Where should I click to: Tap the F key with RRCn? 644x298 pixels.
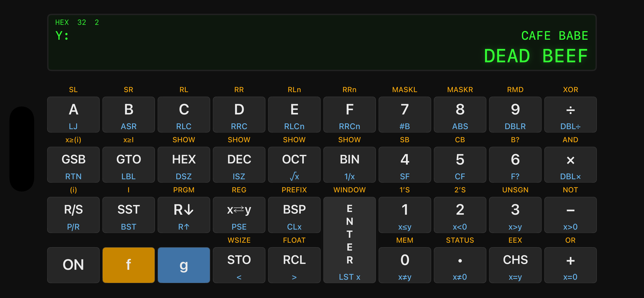click(350, 114)
